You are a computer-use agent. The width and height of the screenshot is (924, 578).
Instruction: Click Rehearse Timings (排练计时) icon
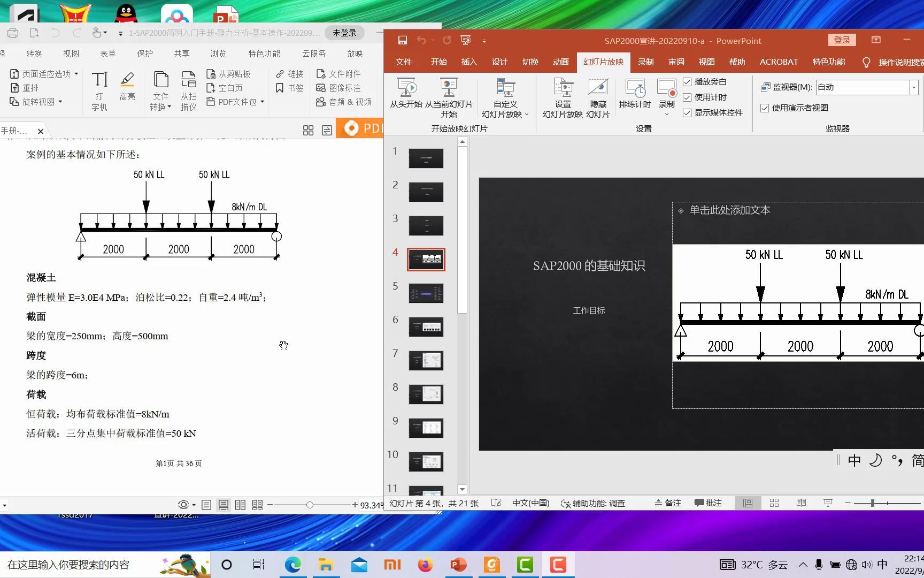635,94
